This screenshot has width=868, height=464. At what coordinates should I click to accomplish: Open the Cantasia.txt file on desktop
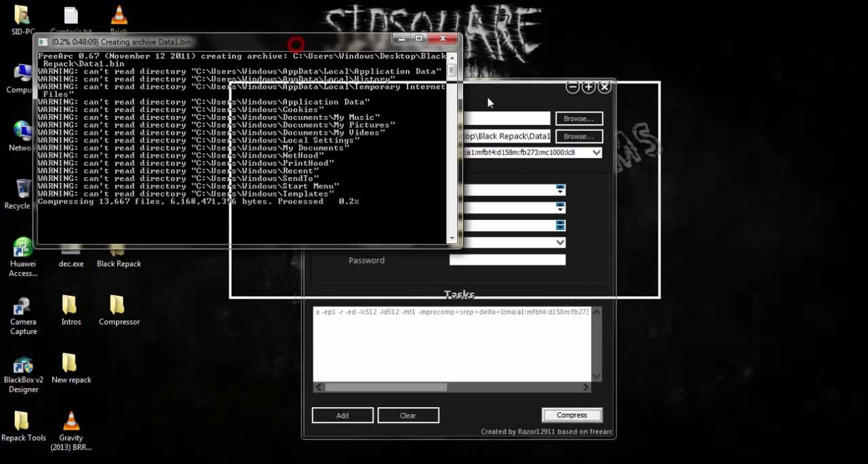pyautogui.click(x=71, y=19)
